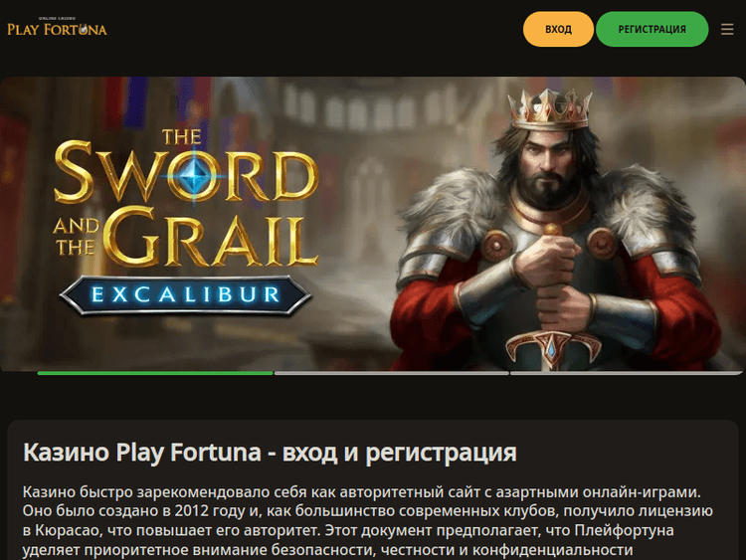Click the small ONLINE CASINO text above logo
The image size is (746, 560).
57,19
